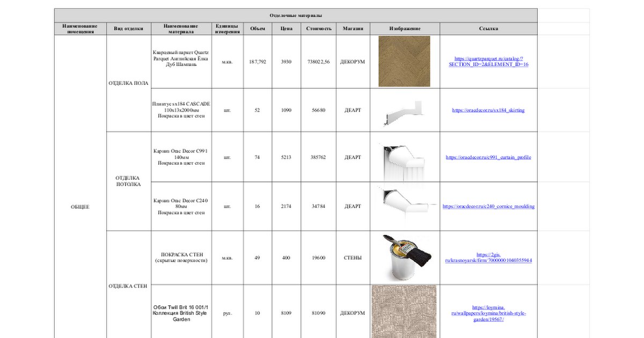Click the 'ОТДЕЛКА ПОЛА' cell
The width and height of the screenshot is (644, 338).
coord(128,83)
